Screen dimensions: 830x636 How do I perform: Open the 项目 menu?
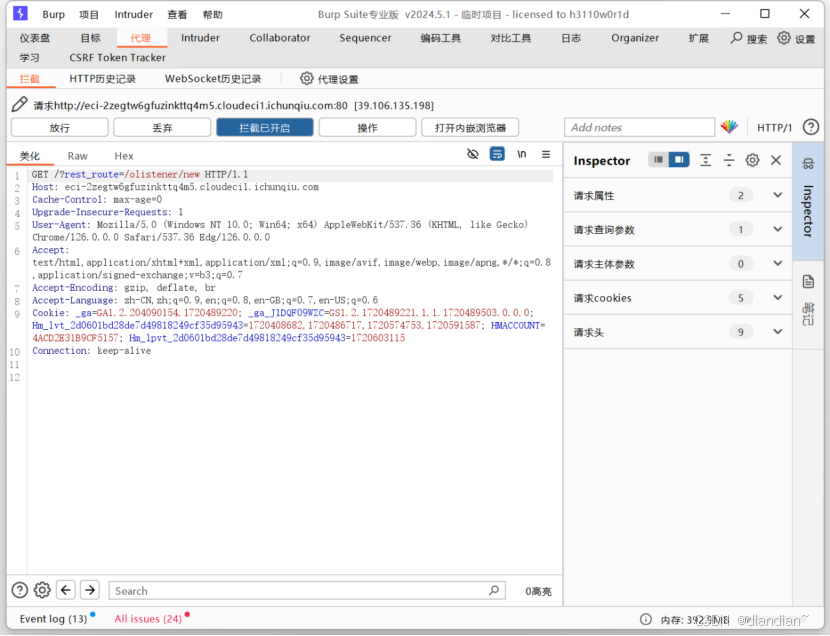(x=89, y=14)
